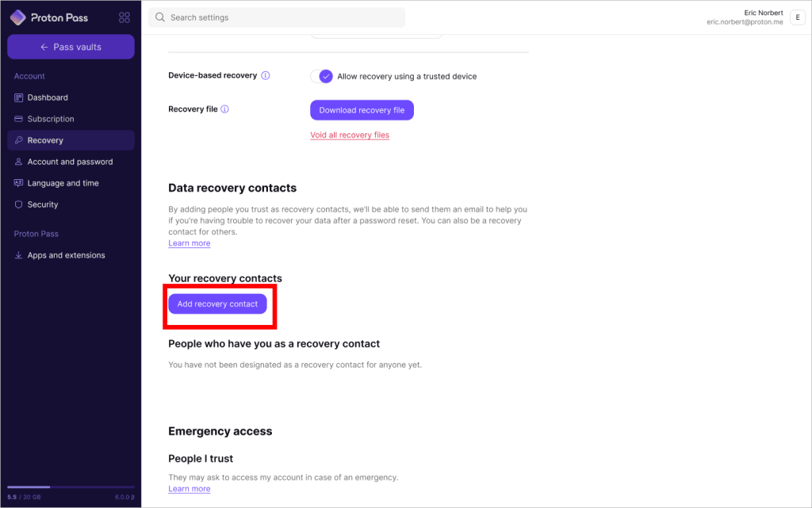
Task: Click the info icon beside Recovery file
Action: (224, 109)
